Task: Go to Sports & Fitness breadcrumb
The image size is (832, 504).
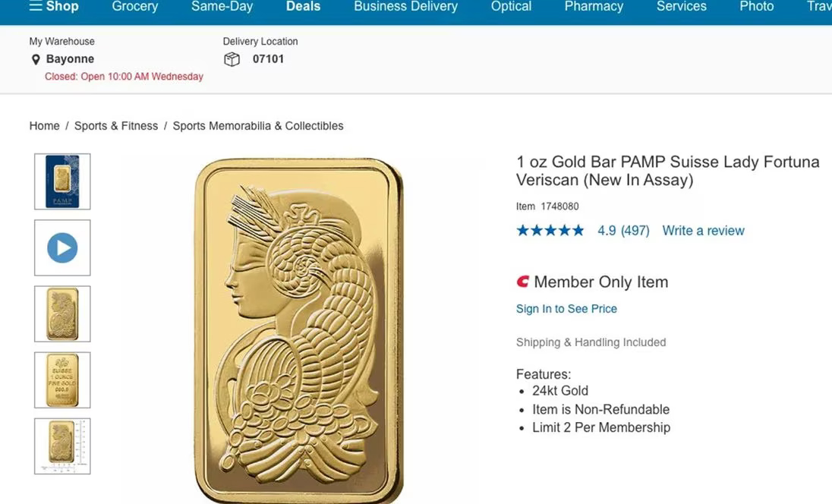Action: [x=116, y=126]
